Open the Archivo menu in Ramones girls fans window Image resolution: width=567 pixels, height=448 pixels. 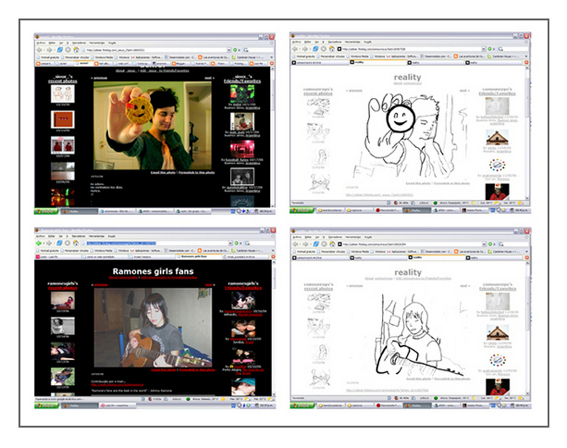click(40, 236)
